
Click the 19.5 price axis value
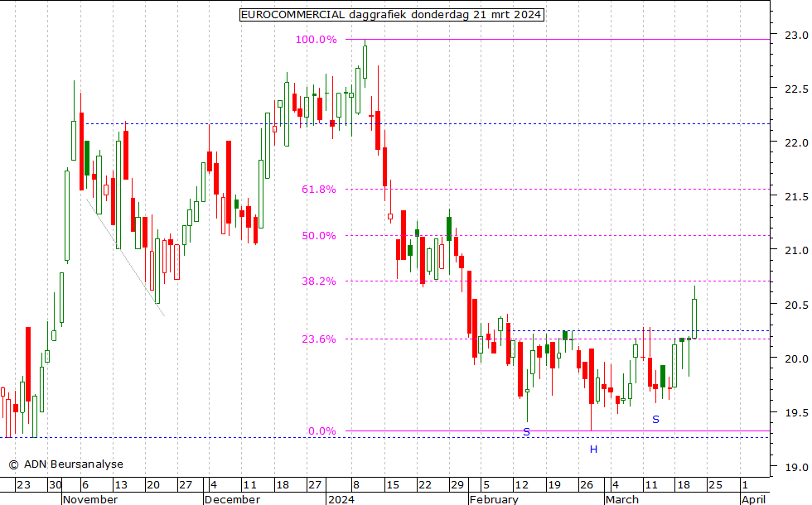796,413
